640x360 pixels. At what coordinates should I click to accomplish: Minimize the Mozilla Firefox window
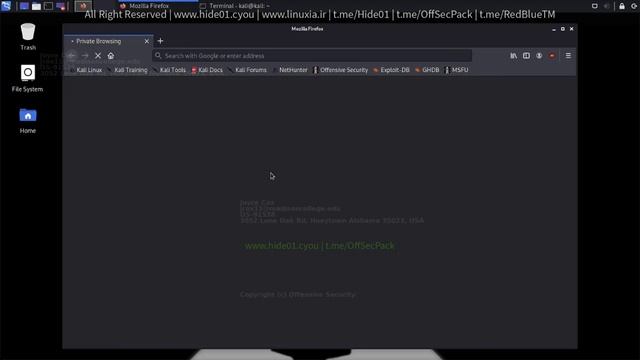tap(554, 29)
